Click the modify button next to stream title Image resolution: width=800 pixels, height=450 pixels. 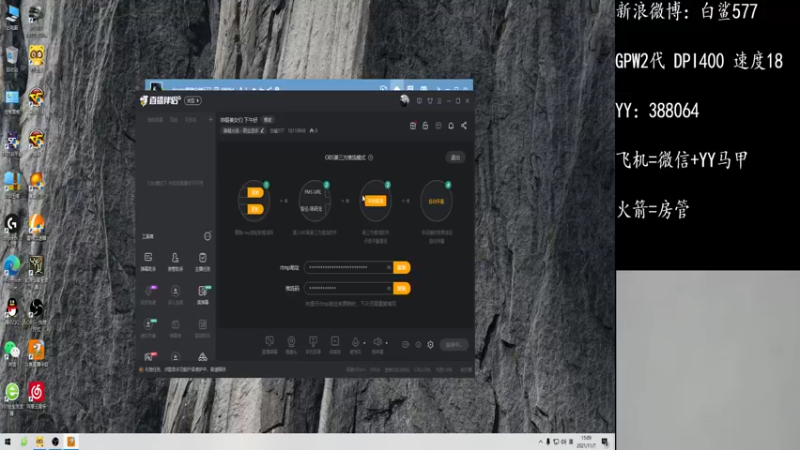(x=268, y=120)
